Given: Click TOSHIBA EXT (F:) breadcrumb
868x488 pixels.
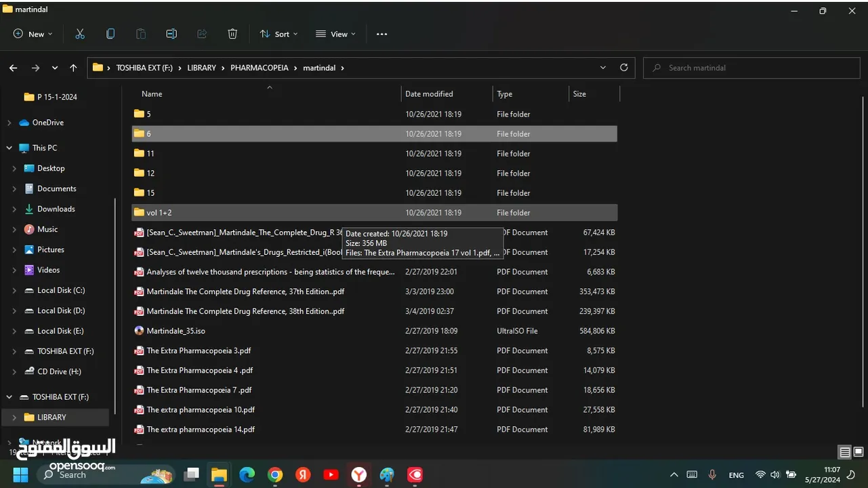Looking at the screenshot, I should tap(146, 68).
